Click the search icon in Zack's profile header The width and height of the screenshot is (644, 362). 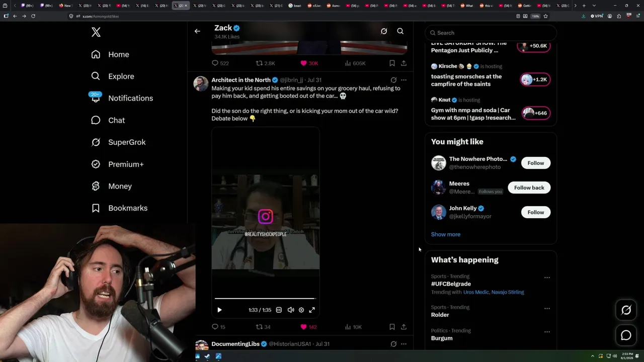tap(400, 31)
